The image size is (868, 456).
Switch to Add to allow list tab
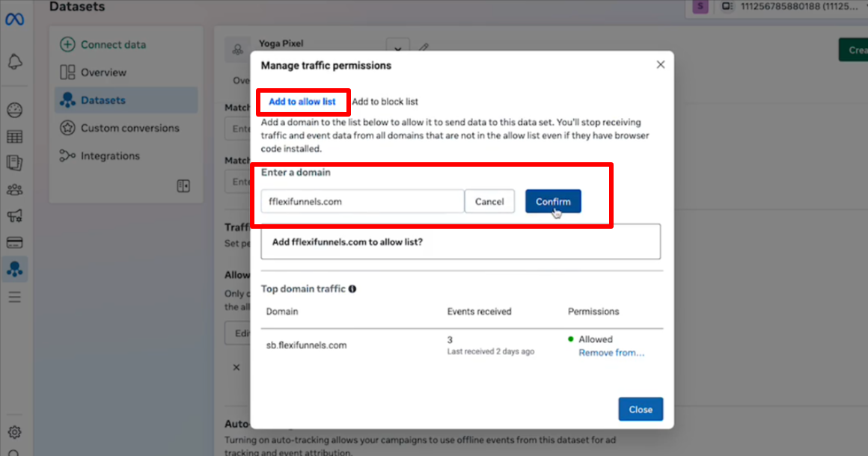coord(302,102)
